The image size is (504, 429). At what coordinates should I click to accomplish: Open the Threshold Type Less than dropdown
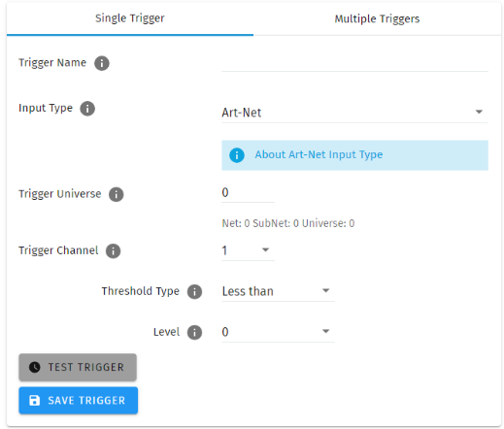click(x=278, y=291)
